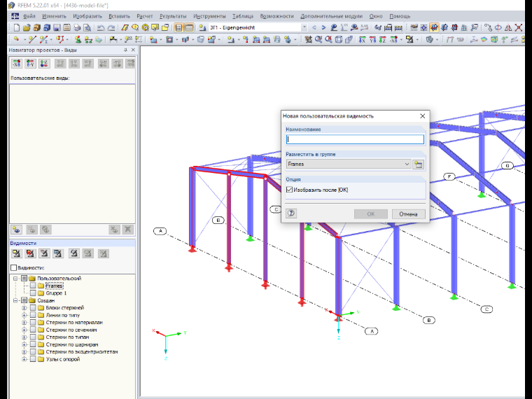Viewport: 532px width, 399px height.
Task: Click first visibility tool icon under Видимости
Action: 16,253
